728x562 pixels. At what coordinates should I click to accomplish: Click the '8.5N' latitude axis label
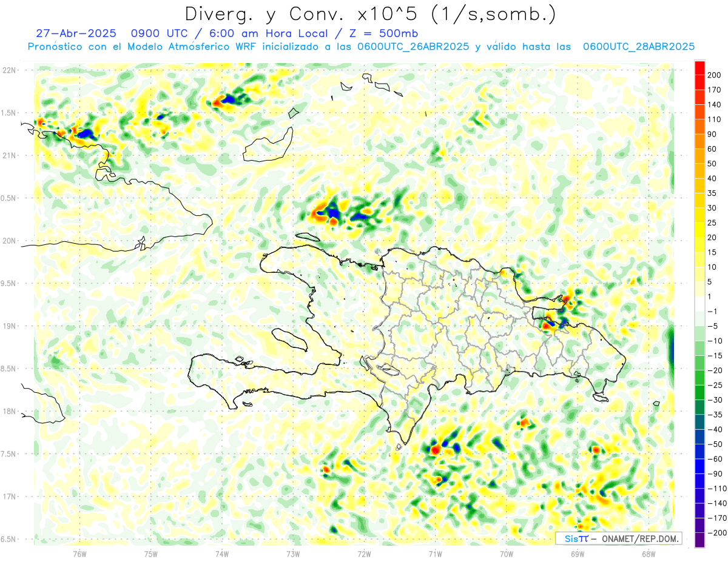9,369
